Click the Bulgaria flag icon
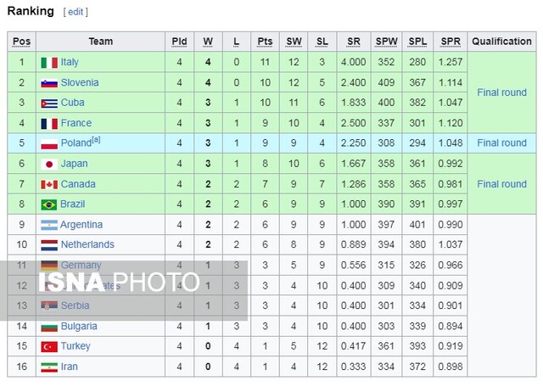 tap(48, 326)
